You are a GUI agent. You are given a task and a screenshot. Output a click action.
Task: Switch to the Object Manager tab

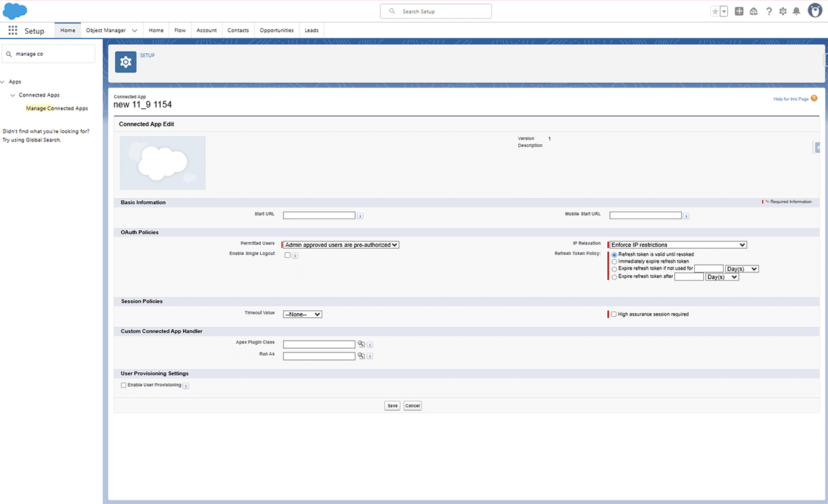(106, 30)
